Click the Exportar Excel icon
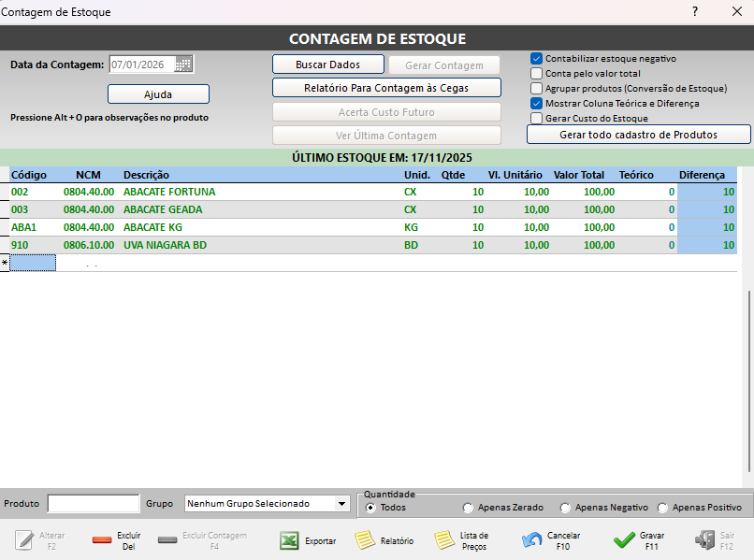This screenshot has width=754, height=560. [x=289, y=540]
